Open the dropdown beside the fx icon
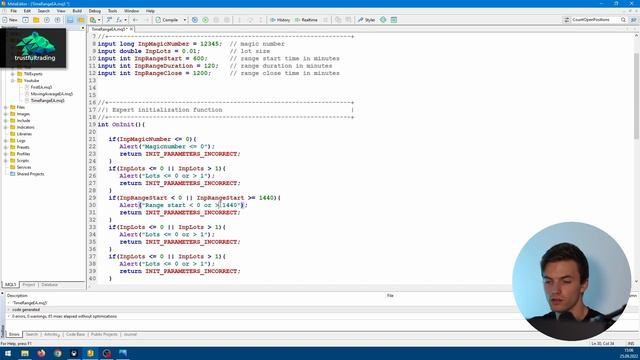 coord(125,20)
